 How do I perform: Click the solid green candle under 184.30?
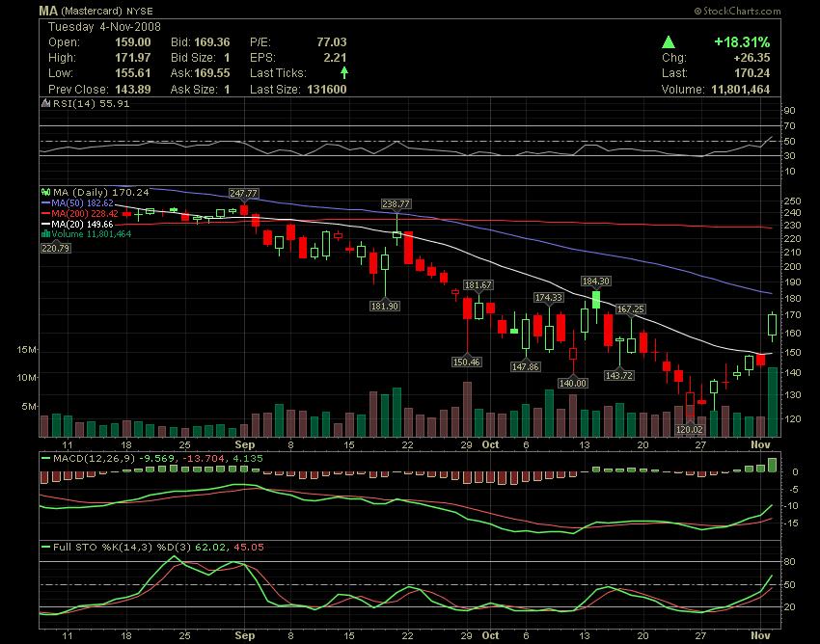pyautogui.click(x=596, y=300)
